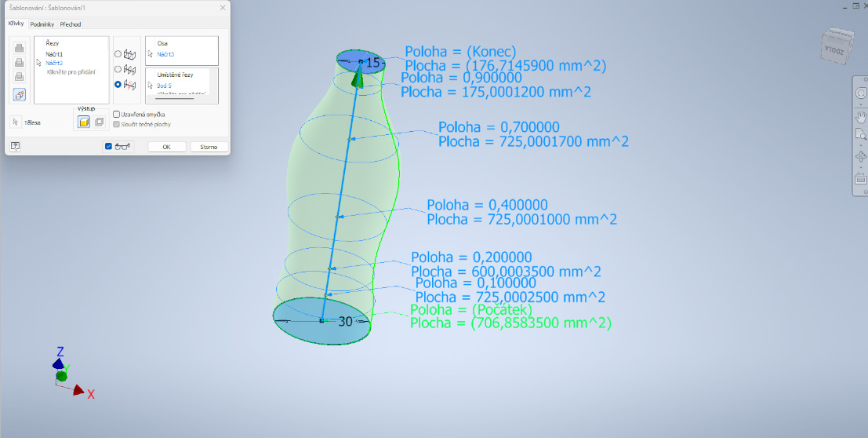The image size is (868, 438).
Task: Click the new solid operation icon
Action: click(x=20, y=94)
